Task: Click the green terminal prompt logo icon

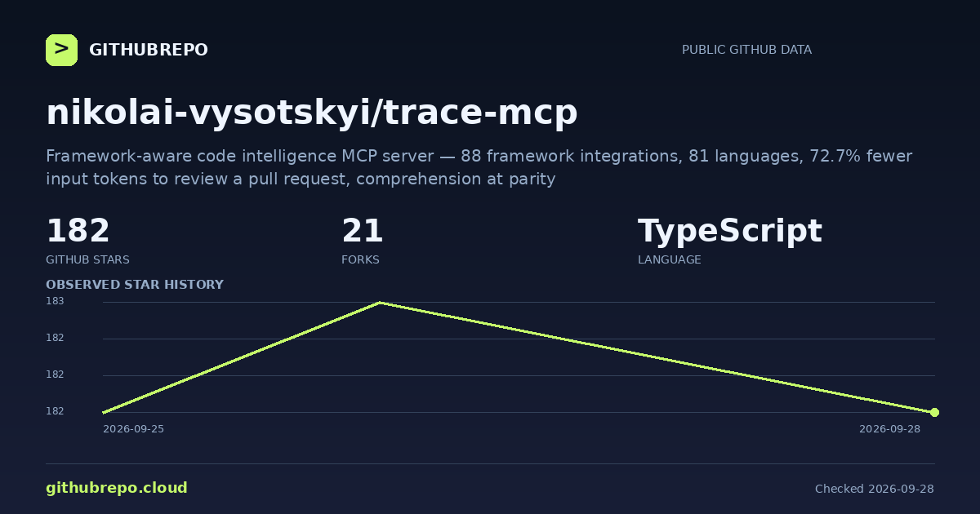Action: point(61,50)
